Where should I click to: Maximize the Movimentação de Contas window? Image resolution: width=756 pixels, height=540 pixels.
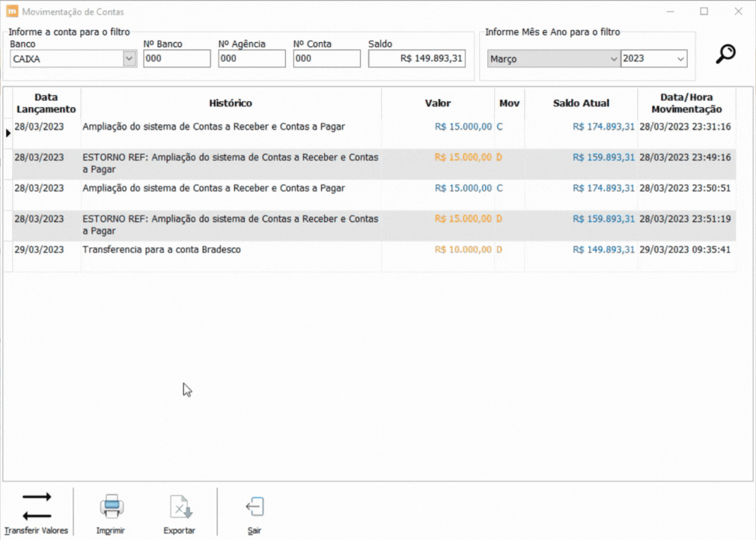coord(704,11)
